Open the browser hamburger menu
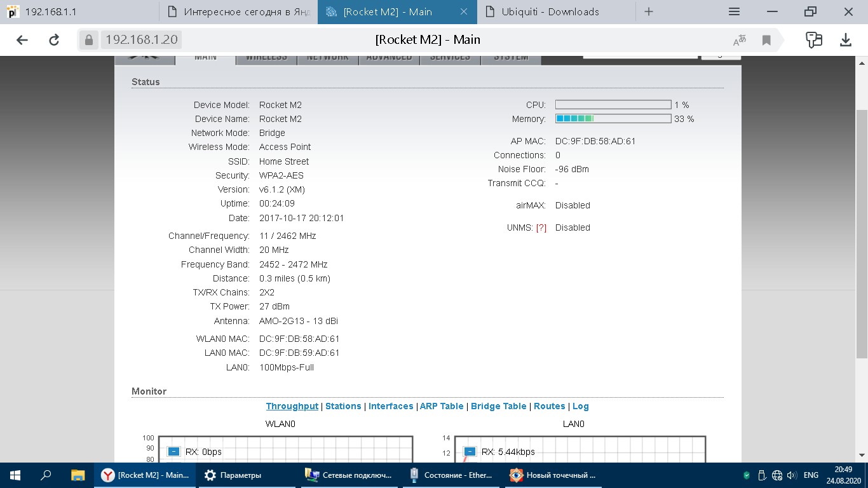 click(734, 11)
